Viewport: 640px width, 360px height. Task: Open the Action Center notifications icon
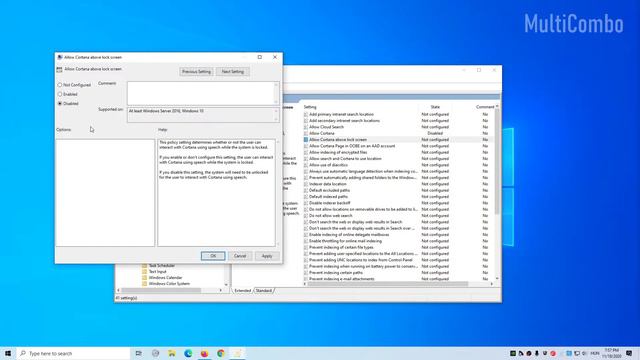click(629, 353)
